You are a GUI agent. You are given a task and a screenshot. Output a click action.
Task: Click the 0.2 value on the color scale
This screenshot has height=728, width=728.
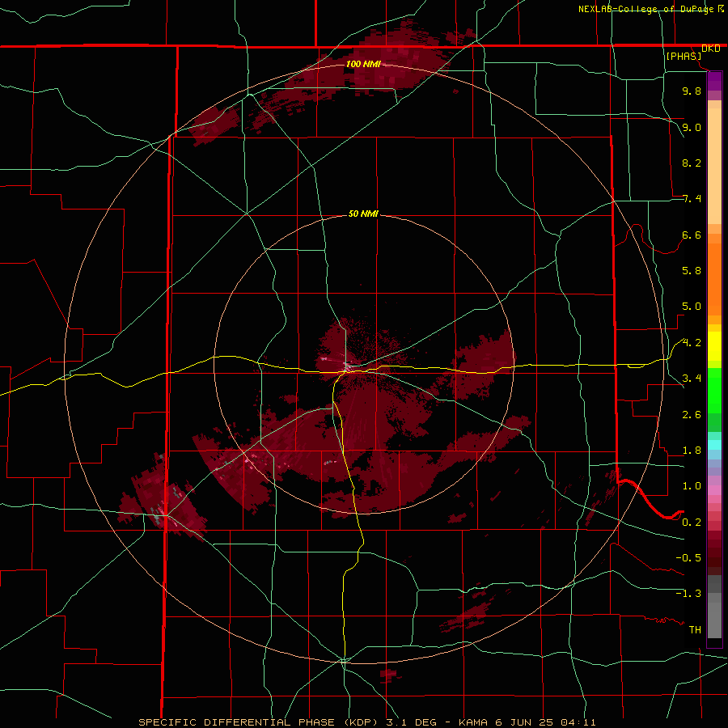692,523
